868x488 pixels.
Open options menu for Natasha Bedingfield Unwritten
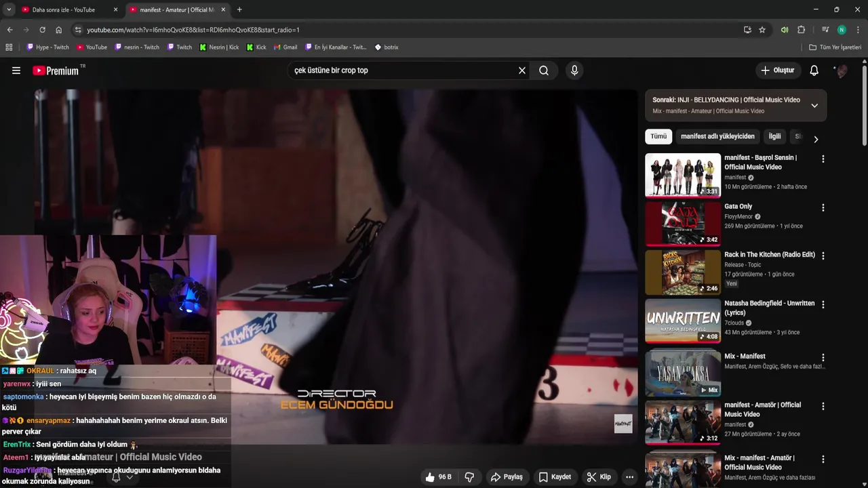pyautogui.click(x=823, y=305)
